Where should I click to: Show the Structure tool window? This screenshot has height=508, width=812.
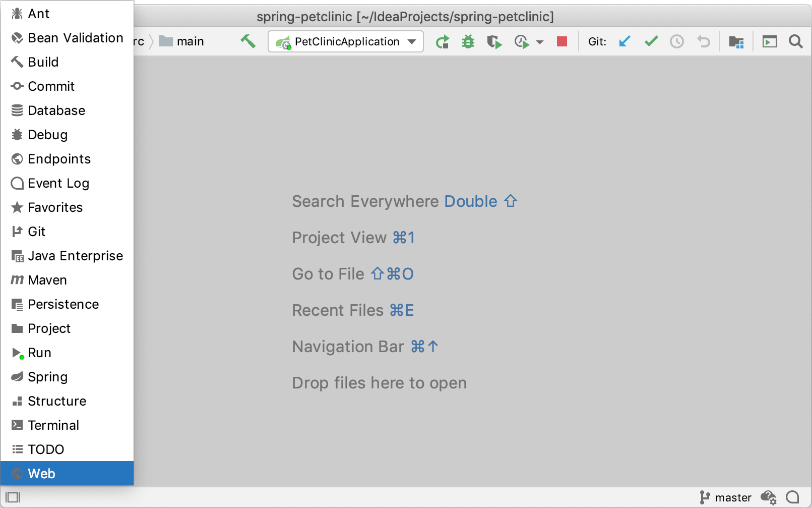tap(67, 401)
